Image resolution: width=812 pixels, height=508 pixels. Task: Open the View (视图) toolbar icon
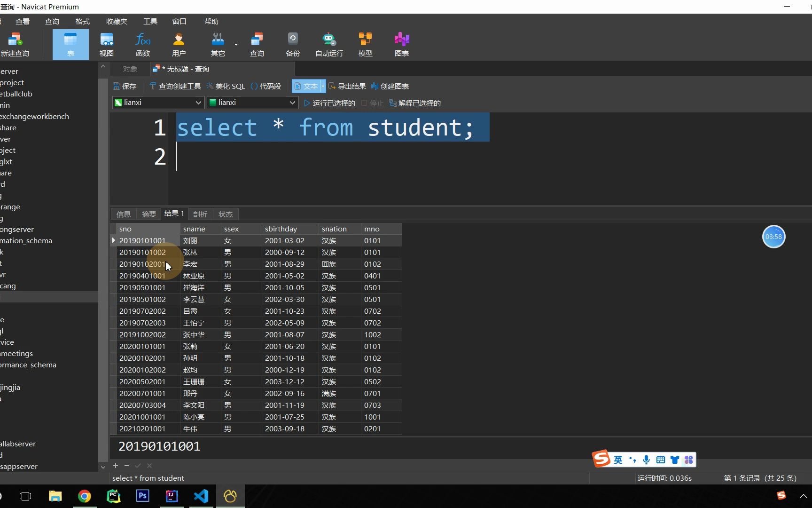(107, 45)
